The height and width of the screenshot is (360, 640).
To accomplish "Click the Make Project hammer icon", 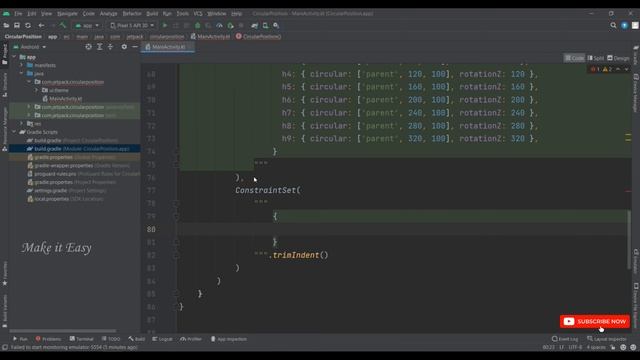I will [62, 25].
